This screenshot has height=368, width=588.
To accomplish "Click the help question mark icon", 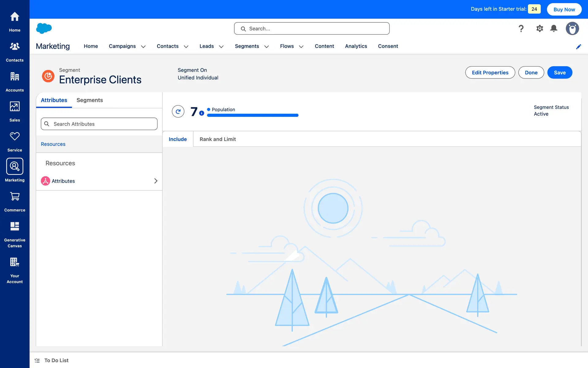I will tap(521, 29).
